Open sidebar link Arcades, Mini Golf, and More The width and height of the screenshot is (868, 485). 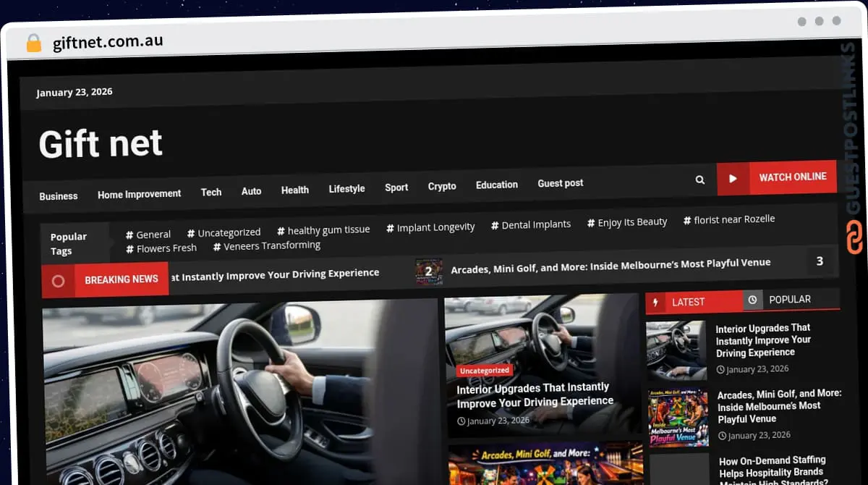click(x=779, y=406)
